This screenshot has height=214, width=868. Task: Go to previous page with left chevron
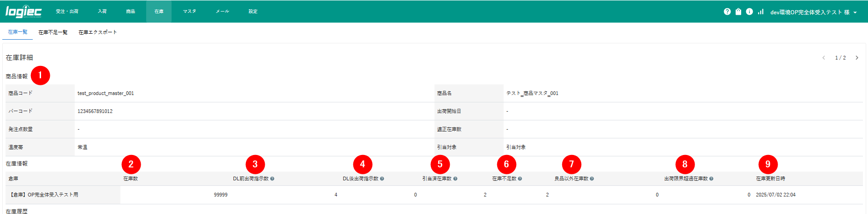[824, 58]
